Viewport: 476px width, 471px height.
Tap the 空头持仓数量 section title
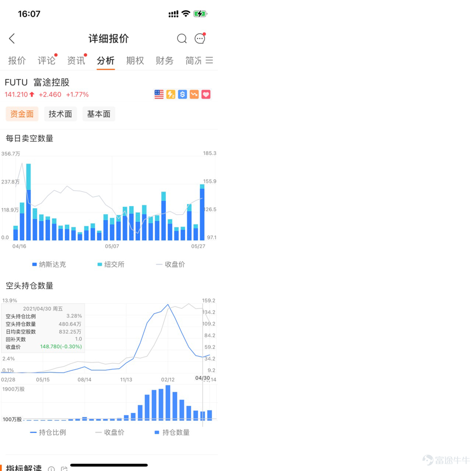coord(29,286)
